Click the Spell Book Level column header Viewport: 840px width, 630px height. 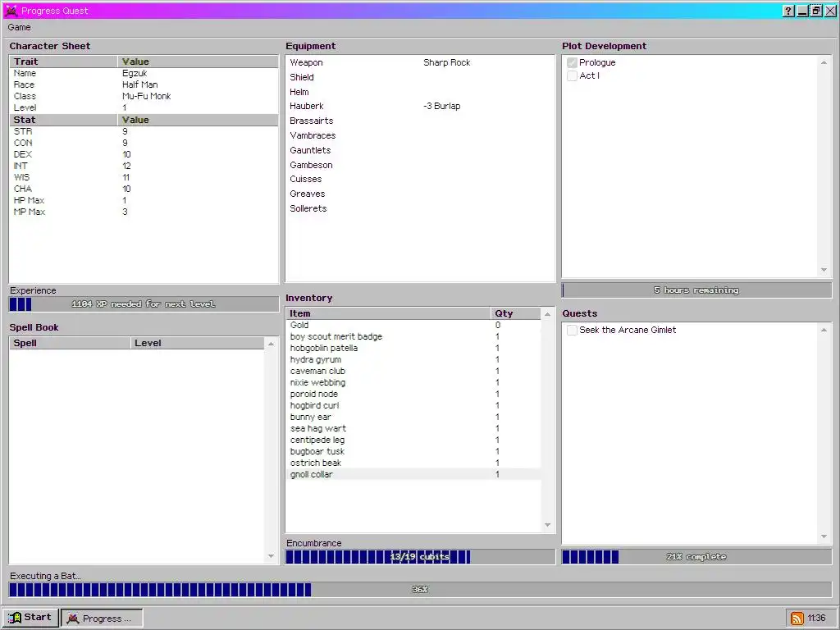coord(197,344)
